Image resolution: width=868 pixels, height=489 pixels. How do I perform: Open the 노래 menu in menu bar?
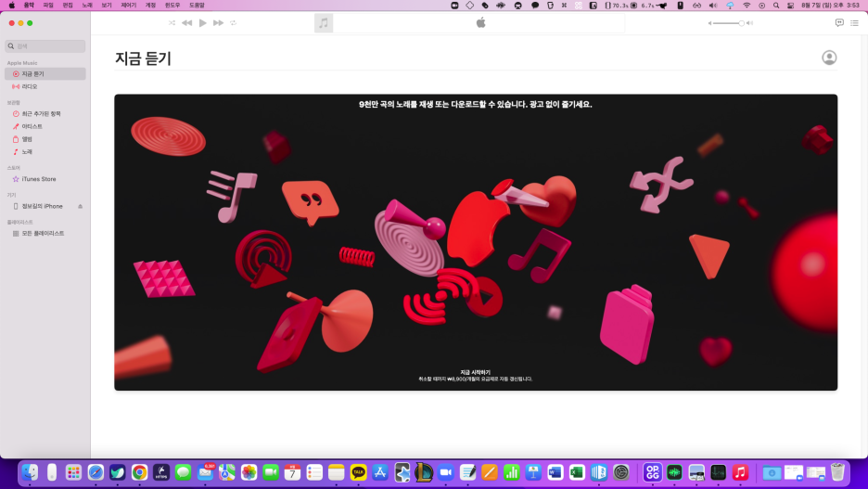(x=87, y=5)
